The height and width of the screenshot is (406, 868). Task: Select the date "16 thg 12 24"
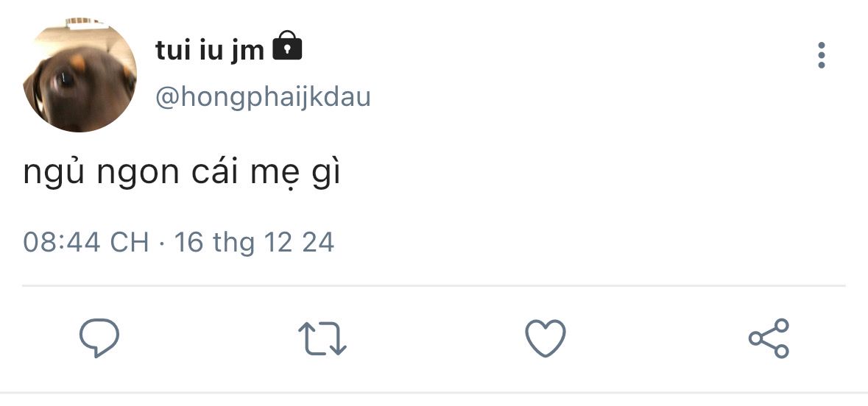[254, 242]
